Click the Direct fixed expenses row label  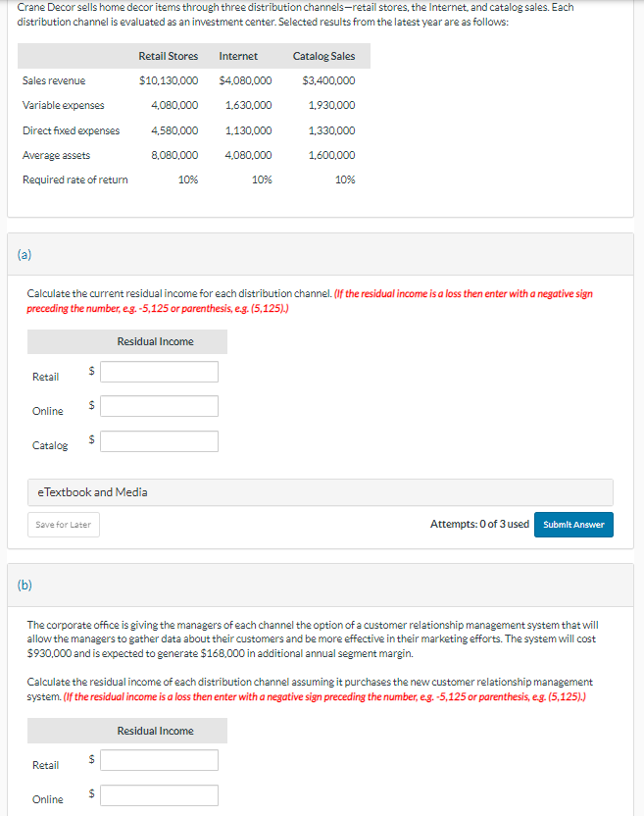point(71,130)
